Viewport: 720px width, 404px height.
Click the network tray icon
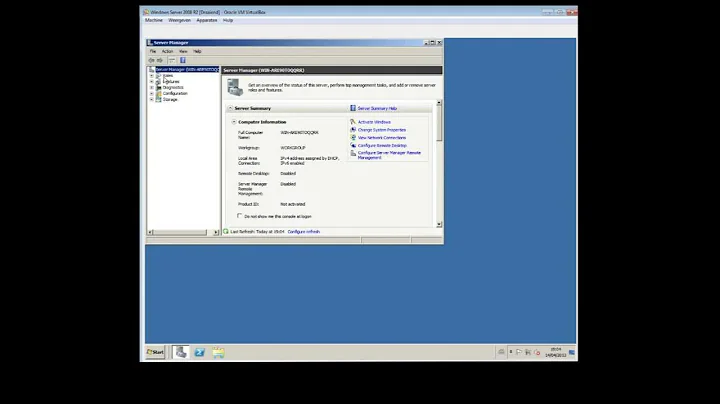(528, 352)
